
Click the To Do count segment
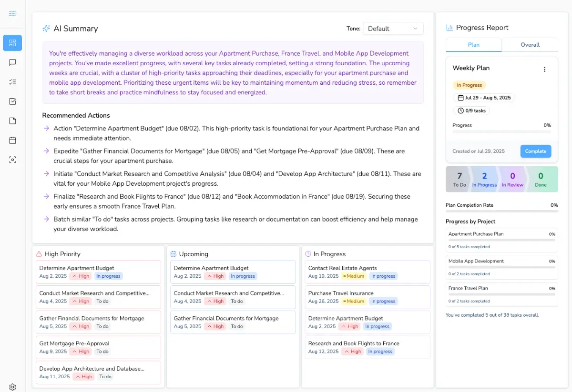click(x=459, y=179)
